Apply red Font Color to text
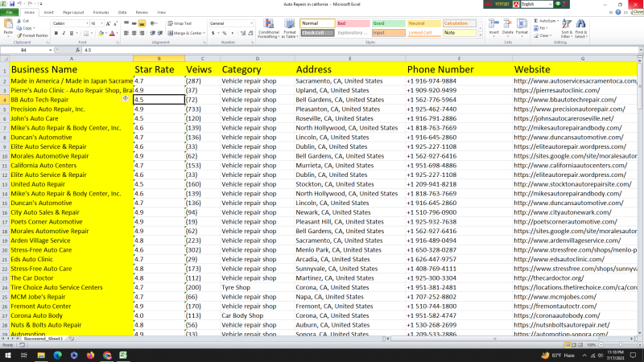 tap(112, 33)
